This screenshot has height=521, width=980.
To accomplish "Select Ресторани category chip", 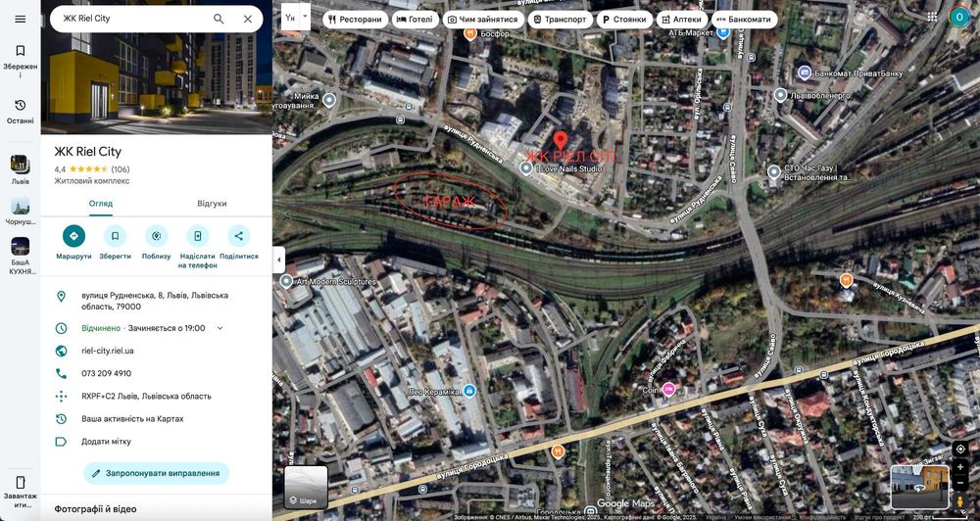I will [355, 20].
